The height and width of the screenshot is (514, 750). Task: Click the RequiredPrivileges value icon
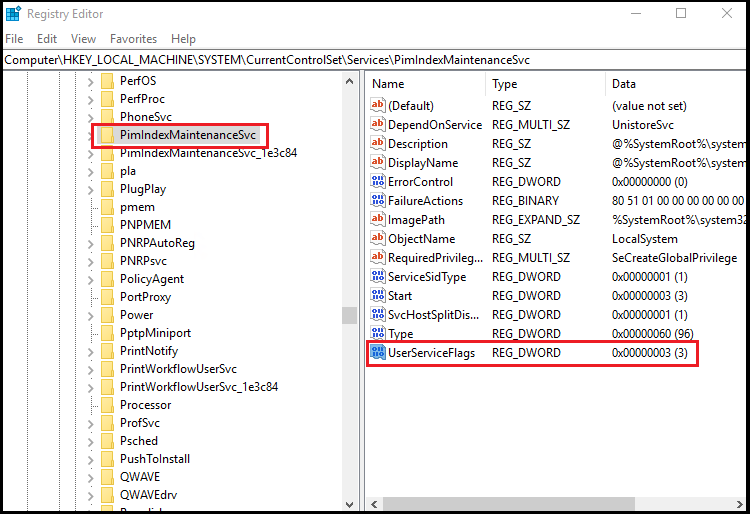(377, 258)
